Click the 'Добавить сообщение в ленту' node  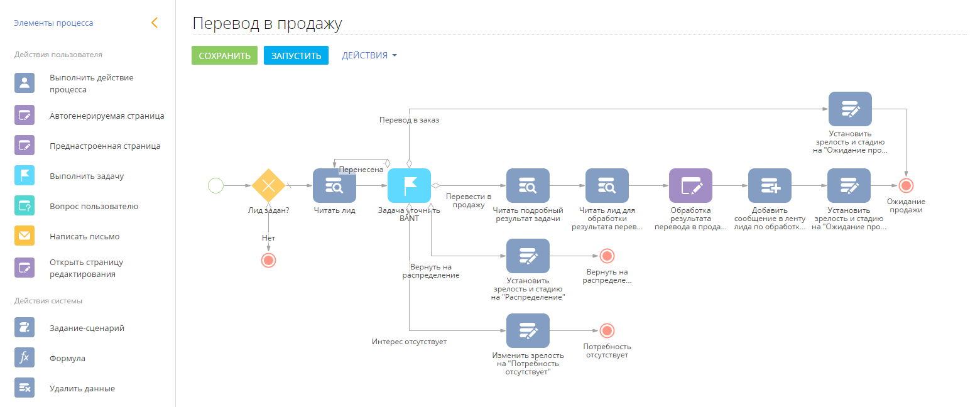tap(770, 185)
